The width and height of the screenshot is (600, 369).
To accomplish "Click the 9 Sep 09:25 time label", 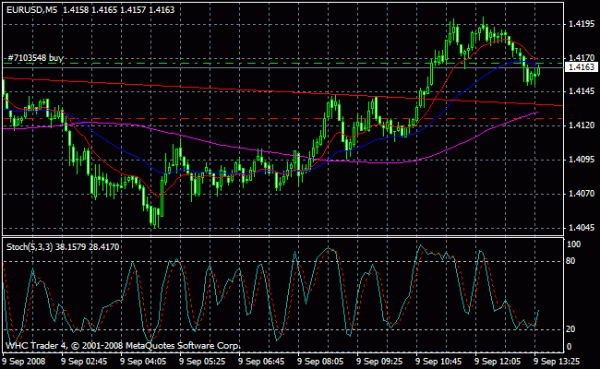I will 380,361.
